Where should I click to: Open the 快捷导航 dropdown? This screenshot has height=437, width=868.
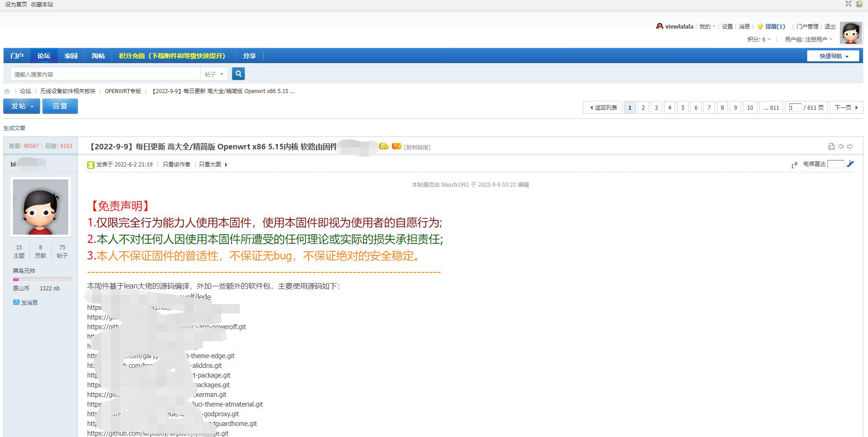[x=833, y=56]
